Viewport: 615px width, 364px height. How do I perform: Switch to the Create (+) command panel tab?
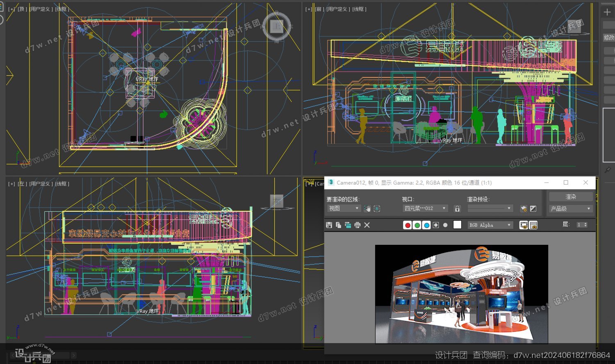click(x=607, y=12)
